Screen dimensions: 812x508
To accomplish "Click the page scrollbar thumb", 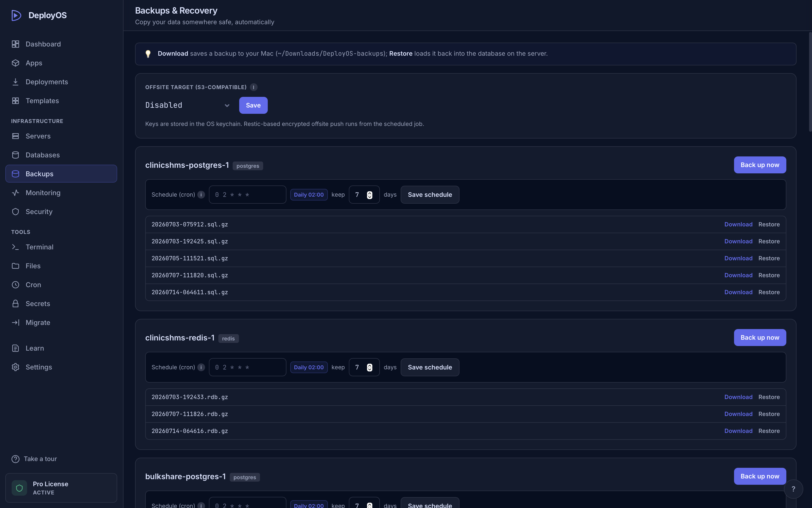I will [810, 82].
